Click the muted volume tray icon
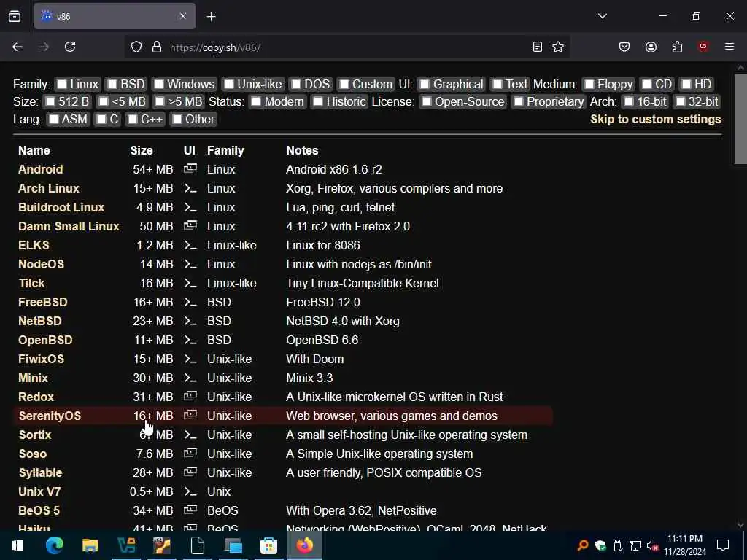The width and height of the screenshot is (747, 560). point(652,545)
